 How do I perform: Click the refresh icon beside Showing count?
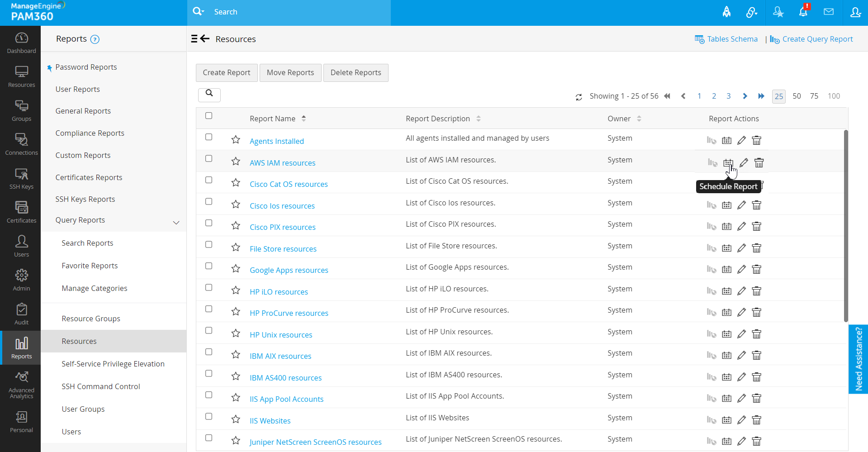(x=579, y=97)
